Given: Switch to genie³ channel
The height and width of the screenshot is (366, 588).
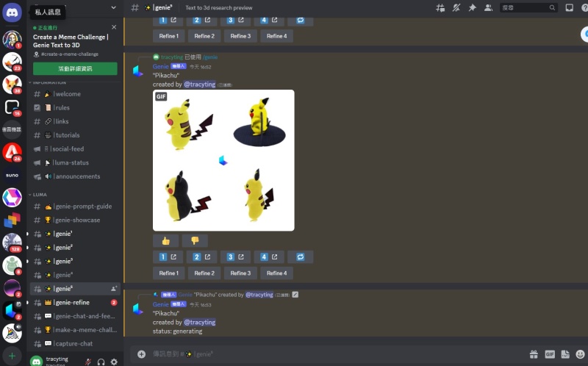Looking at the screenshot, I should pos(75,262).
